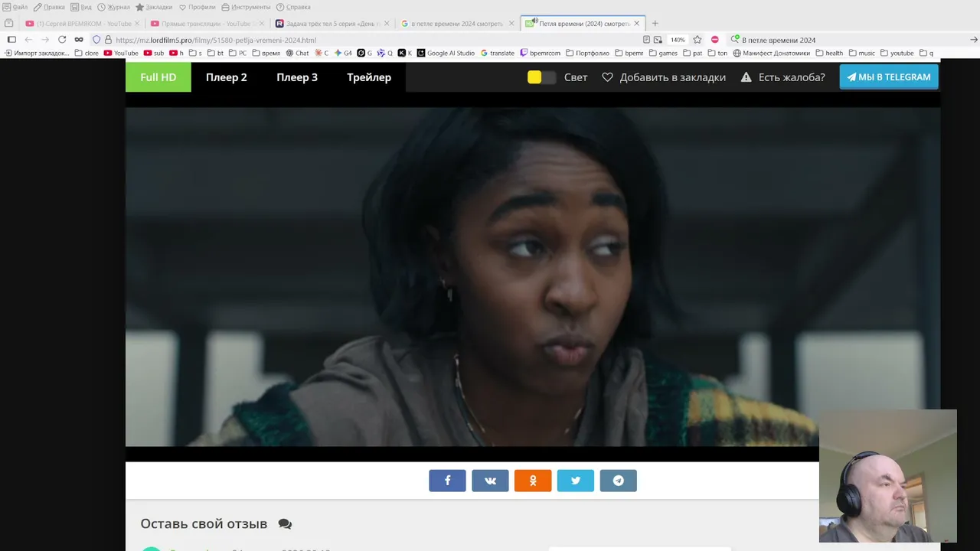
Task: Open the МЫ В TELEGRAM button
Action: pyautogui.click(x=889, y=77)
